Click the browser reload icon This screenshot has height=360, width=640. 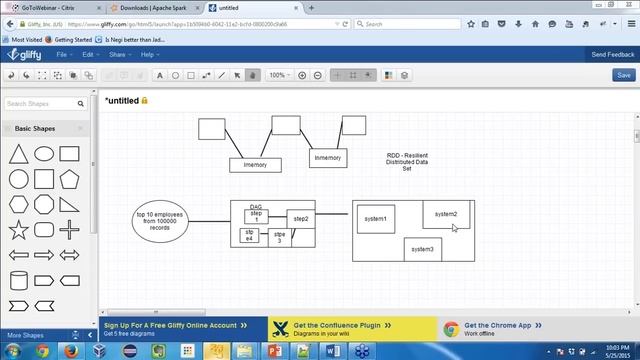tap(345, 24)
